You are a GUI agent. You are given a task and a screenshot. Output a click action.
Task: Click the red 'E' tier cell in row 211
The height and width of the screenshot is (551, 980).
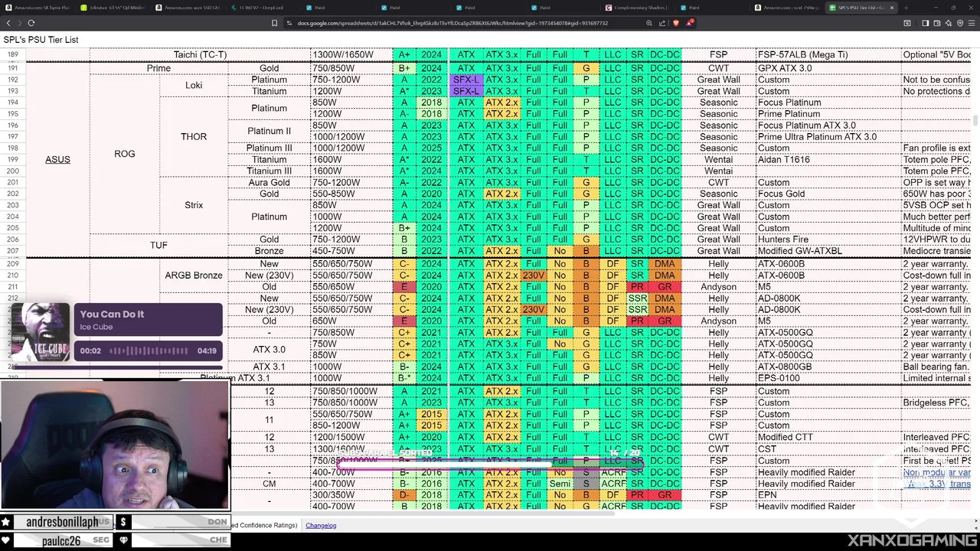[404, 286]
